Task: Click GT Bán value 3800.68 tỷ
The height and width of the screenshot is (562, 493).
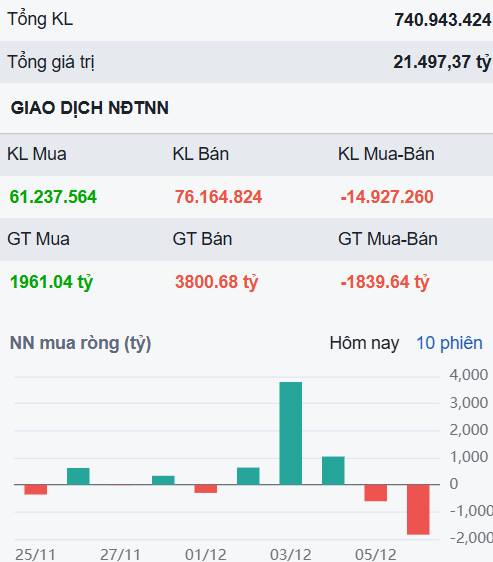Action: point(217,282)
